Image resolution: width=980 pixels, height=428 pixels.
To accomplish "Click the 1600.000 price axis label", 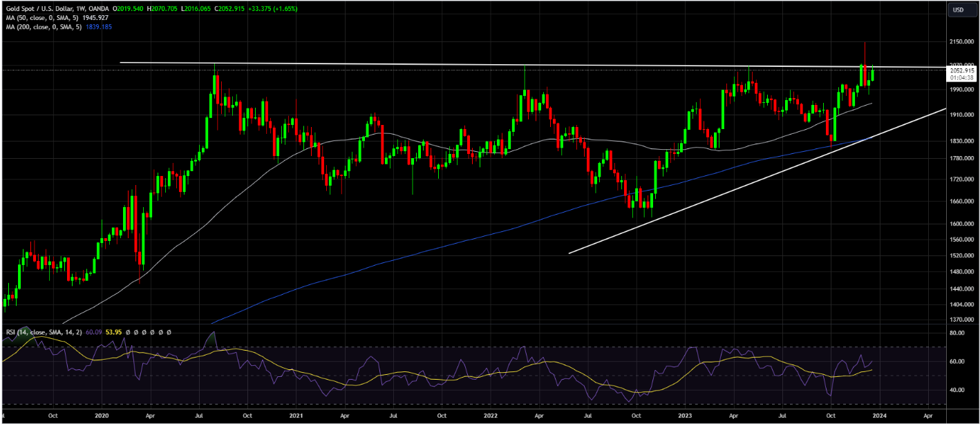I will point(962,224).
